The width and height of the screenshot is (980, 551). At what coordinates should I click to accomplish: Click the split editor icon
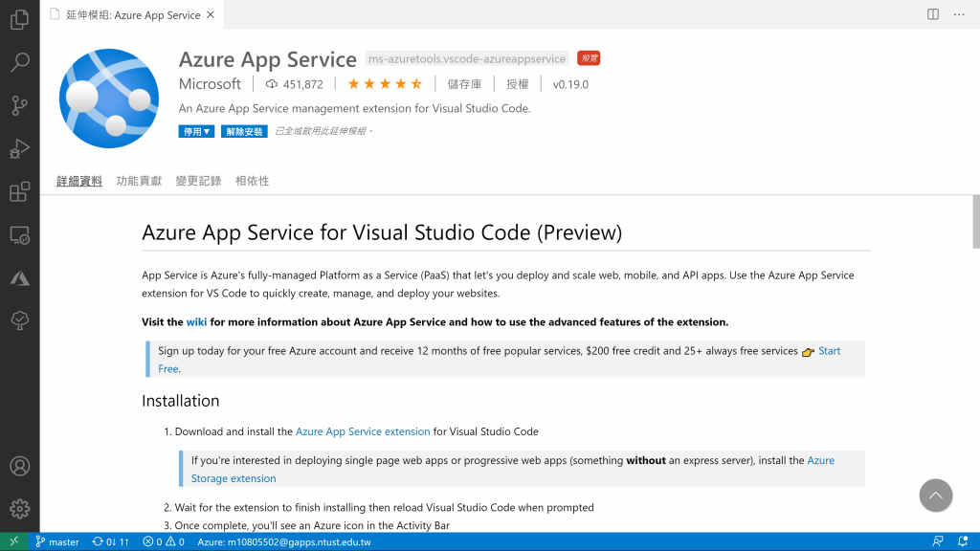(933, 14)
